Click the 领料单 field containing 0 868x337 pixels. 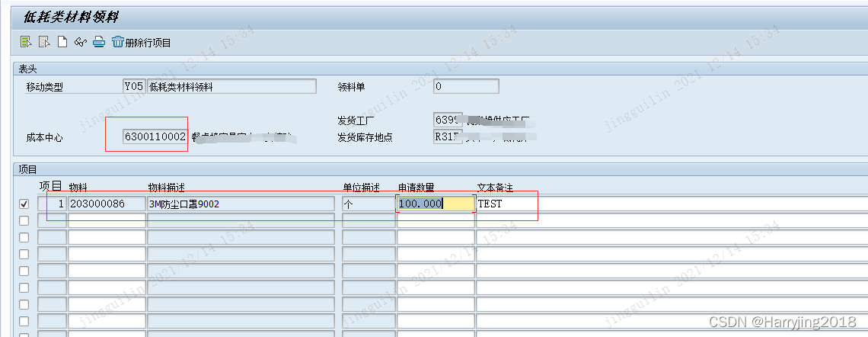point(466,86)
